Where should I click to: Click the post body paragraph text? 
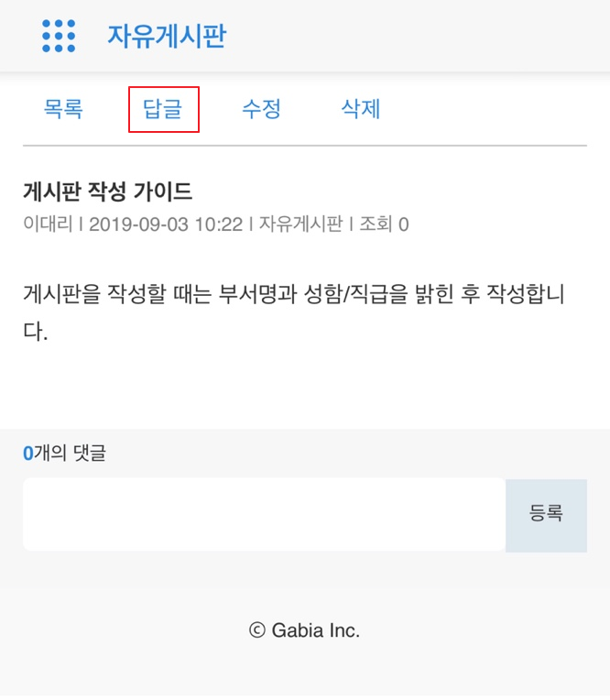click(x=294, y=312)
